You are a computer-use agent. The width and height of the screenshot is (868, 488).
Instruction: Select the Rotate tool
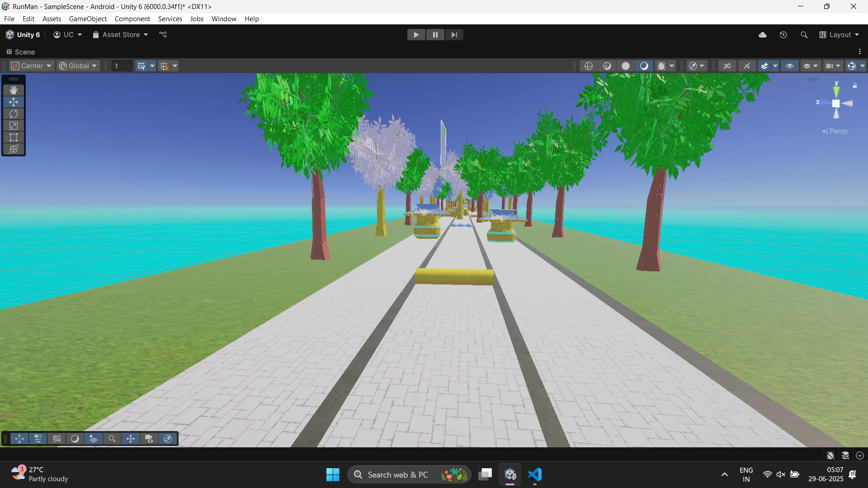coord(14,114)
